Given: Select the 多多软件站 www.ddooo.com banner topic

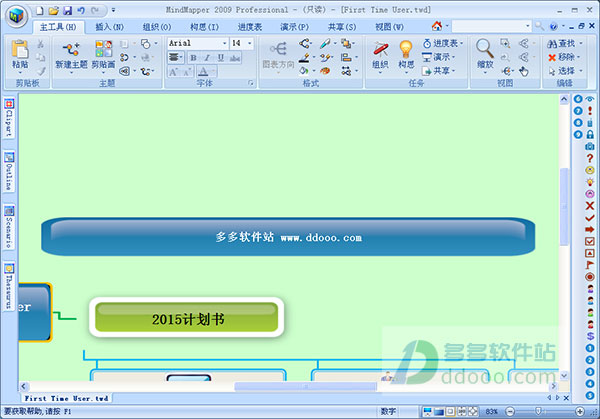Looking at the screenshot, I should [288, 237].
